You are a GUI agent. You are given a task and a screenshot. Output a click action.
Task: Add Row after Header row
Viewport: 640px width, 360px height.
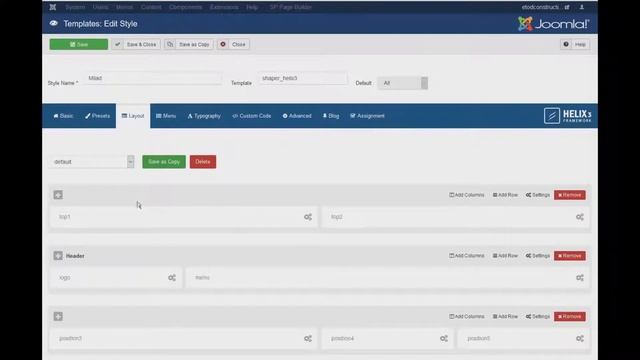(505, 256)
